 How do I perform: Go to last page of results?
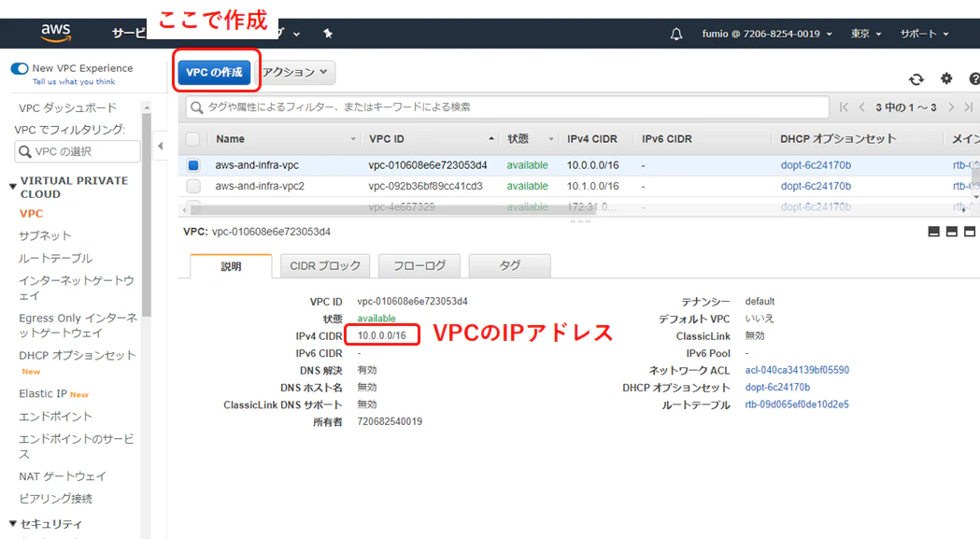(x=968, y=107)
